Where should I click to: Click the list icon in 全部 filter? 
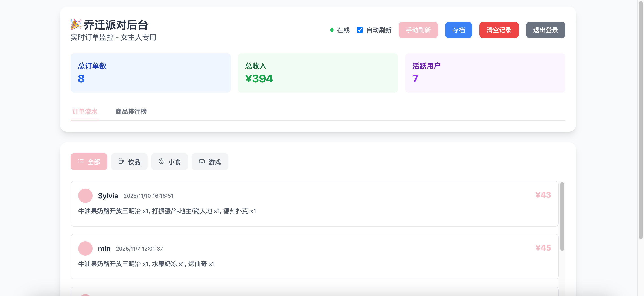[x=81, y=162]
